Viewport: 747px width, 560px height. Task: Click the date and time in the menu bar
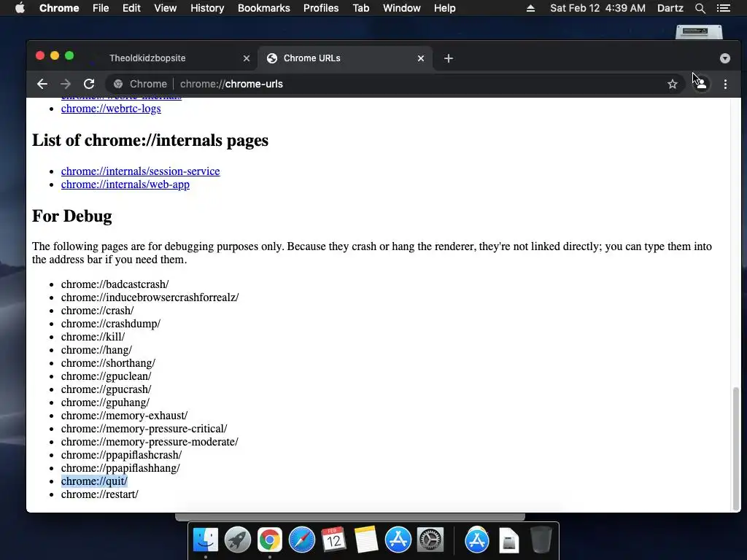point(598,8)
